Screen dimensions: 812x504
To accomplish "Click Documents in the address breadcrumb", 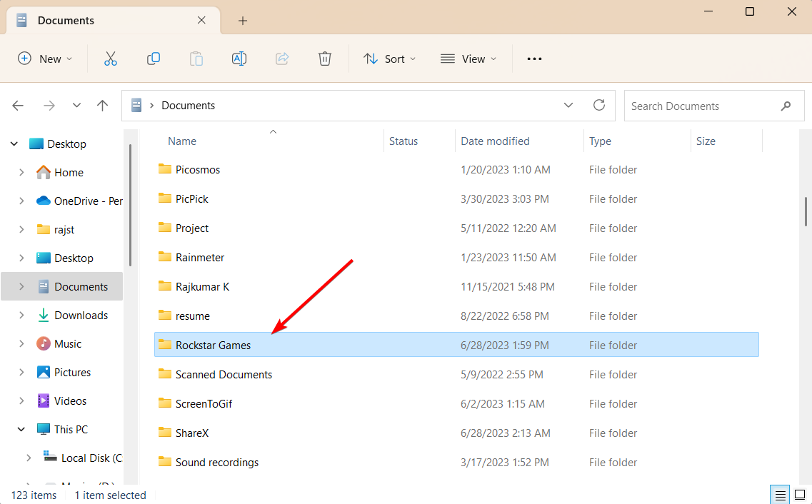I will pyautogui.click(x=188, y=106).
